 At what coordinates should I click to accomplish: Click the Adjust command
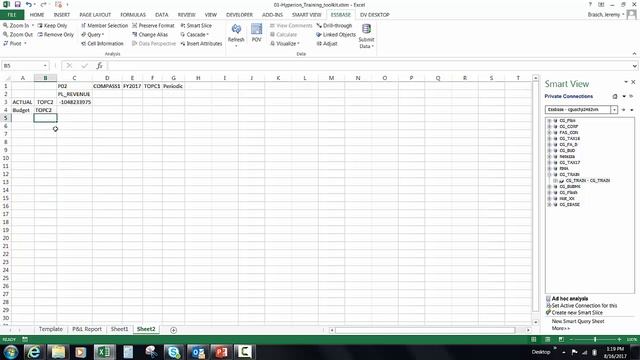pyautogui.click(x=327, y=43)
